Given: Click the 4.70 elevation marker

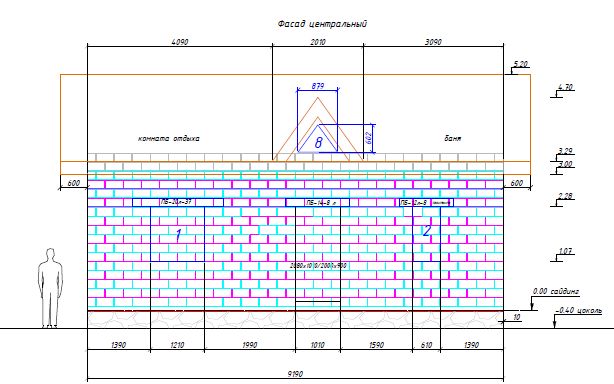Looking at the screenshot, I should point(565,87).
